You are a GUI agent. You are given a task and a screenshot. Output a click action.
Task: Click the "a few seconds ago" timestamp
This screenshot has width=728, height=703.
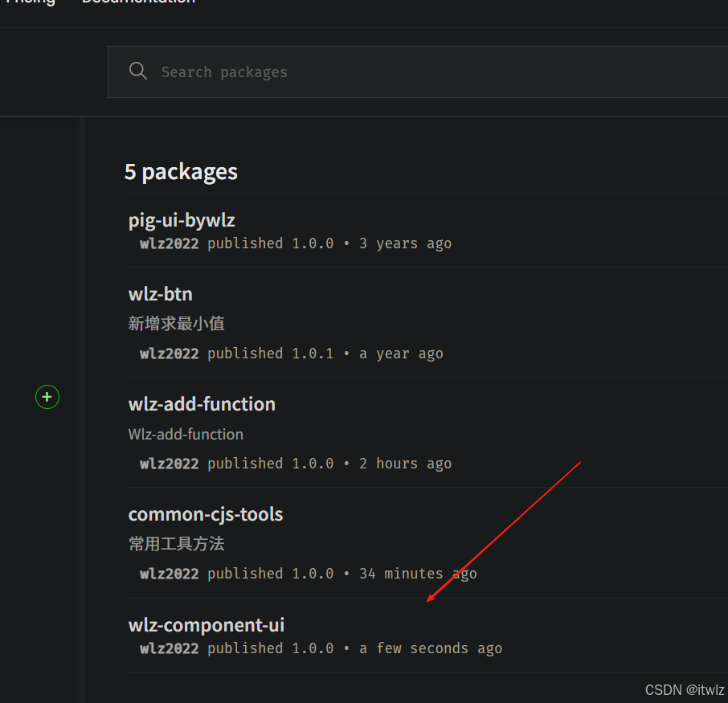(431, 648)
